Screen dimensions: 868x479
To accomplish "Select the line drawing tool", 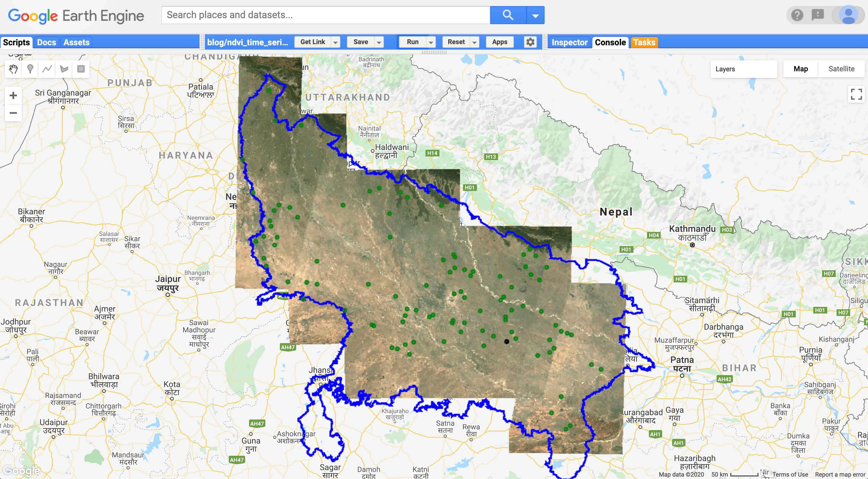I will 47,69.
